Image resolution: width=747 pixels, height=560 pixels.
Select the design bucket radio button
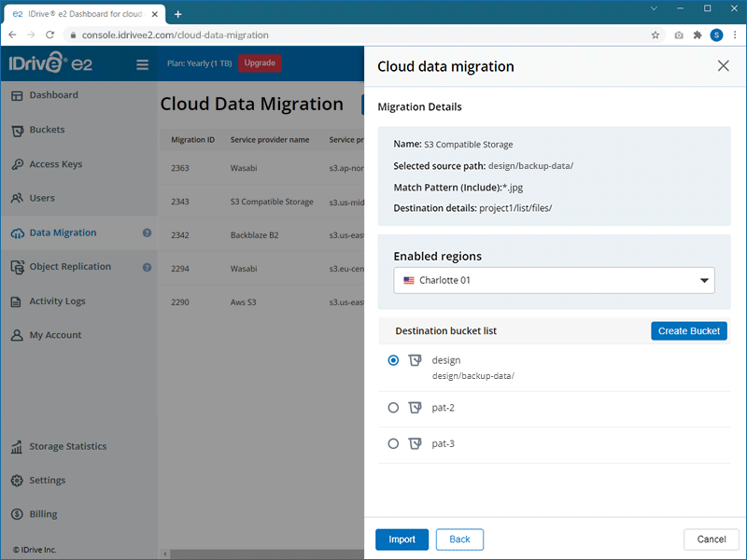pos(393,360)
